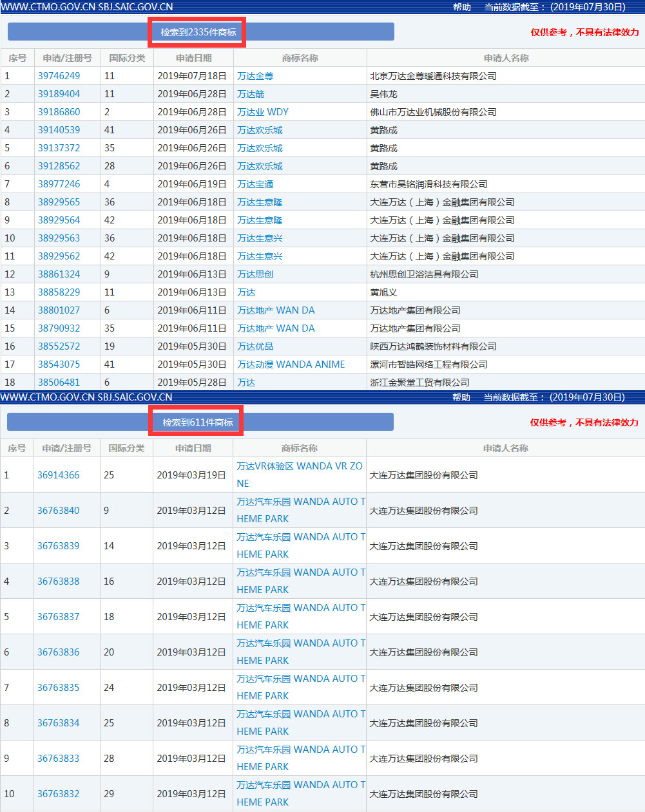Click 万达汽车乐园 trademark in class 14 row

[x=301, y=545]
